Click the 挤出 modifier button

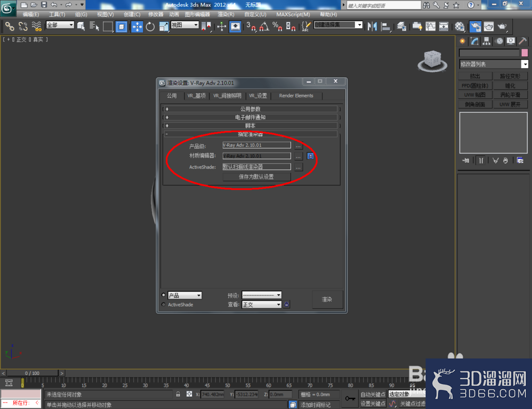coord(475,76)
